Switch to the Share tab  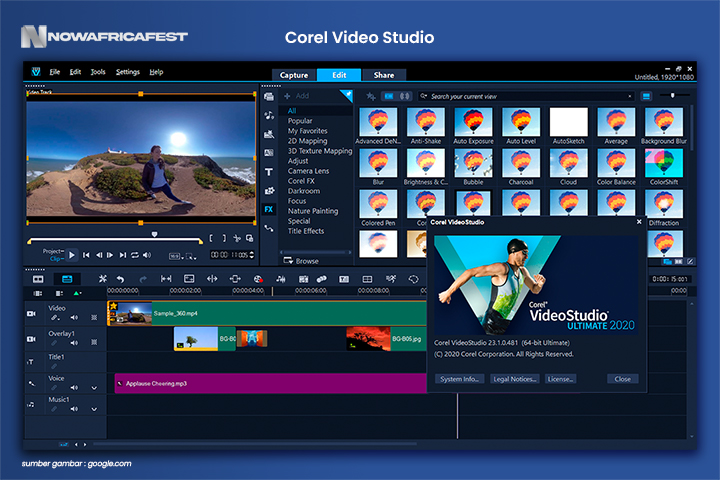point(383,75)
